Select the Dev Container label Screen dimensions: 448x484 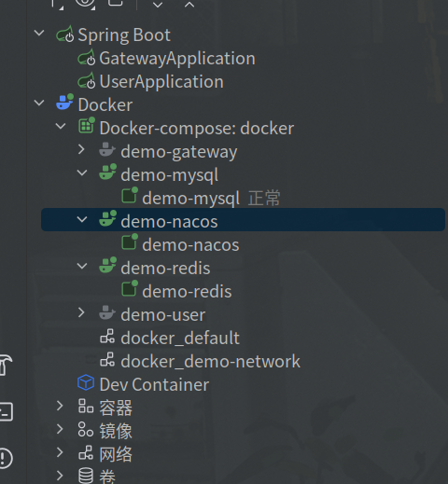click(154, 385)
